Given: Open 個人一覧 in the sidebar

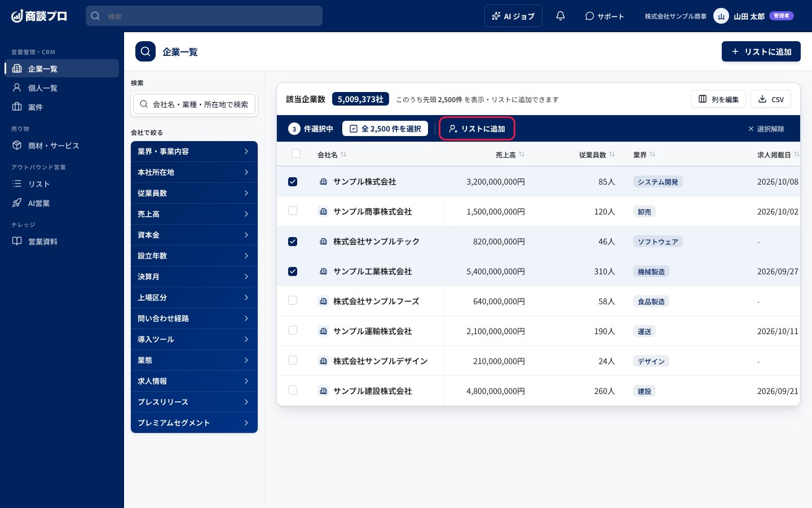Looking at the screenshot, I should pyautogui.click(x=62, y=87).
